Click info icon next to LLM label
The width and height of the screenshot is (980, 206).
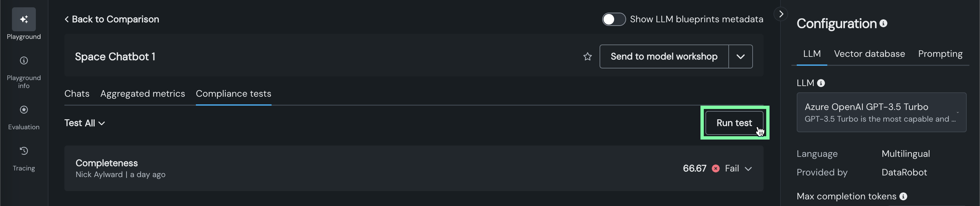point(821,83)
